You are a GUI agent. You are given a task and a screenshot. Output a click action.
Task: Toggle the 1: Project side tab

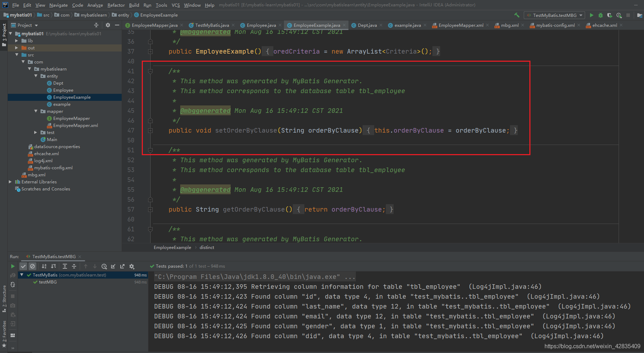(4, 35)
